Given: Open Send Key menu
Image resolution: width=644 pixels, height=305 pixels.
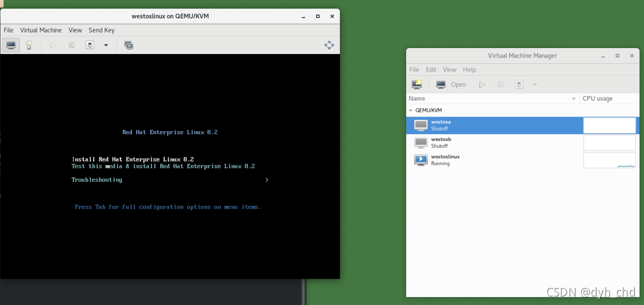Looking at the screenshot, I should pos(102,30).
